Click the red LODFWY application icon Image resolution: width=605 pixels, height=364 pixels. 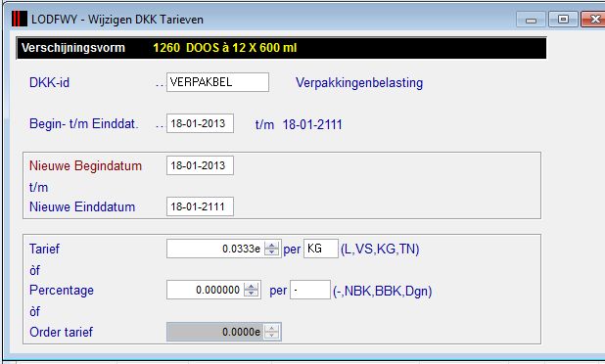[20, 19]
